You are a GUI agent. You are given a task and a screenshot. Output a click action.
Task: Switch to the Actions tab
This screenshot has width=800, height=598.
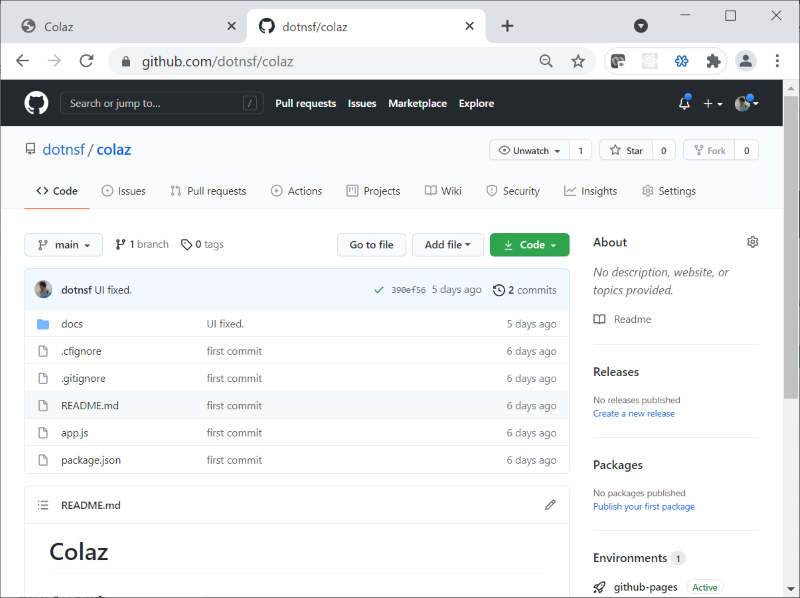click(296, 191)
